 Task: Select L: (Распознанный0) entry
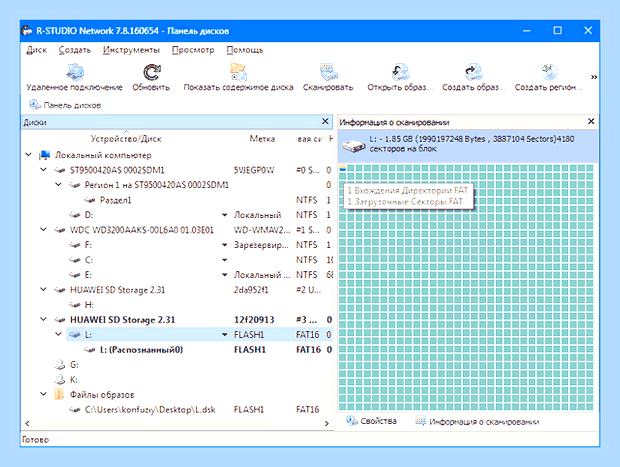141,350
